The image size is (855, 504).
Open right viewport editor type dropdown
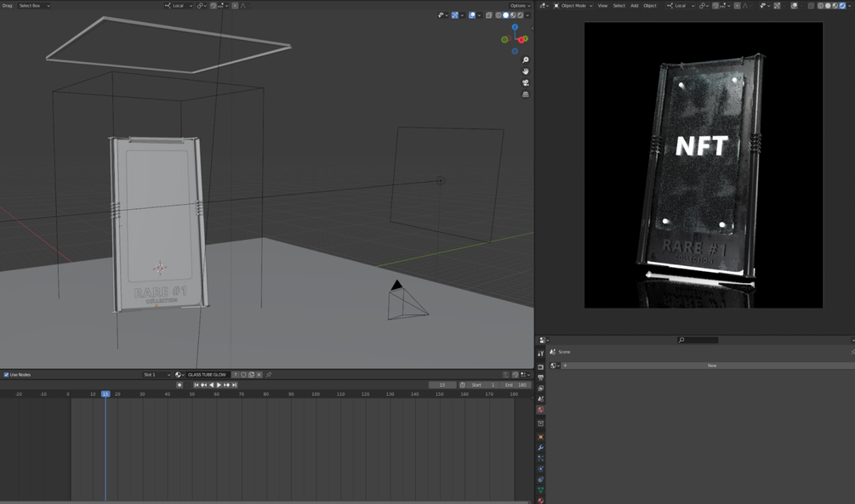coord(544,5)
